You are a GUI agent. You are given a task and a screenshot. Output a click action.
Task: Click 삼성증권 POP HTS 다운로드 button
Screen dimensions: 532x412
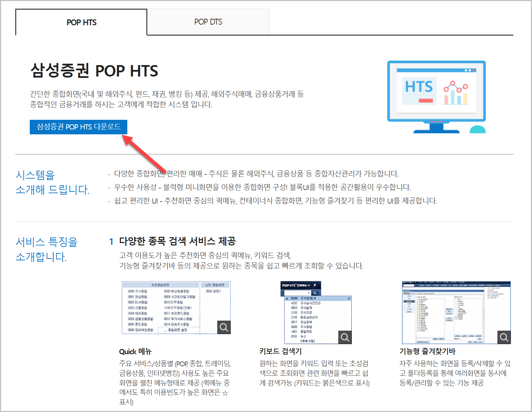pos(79,127)
